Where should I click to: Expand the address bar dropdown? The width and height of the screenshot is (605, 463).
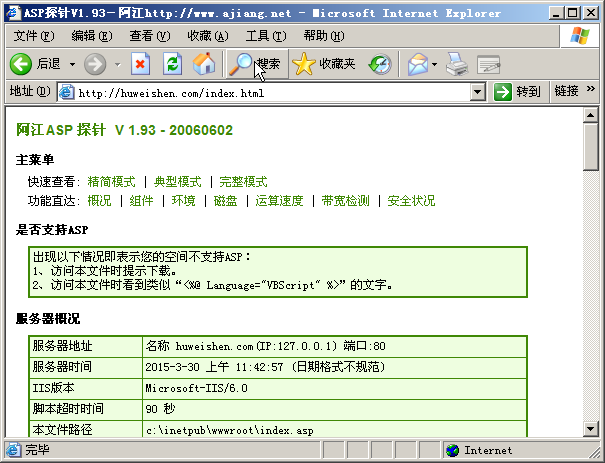[x=478, y=92]
